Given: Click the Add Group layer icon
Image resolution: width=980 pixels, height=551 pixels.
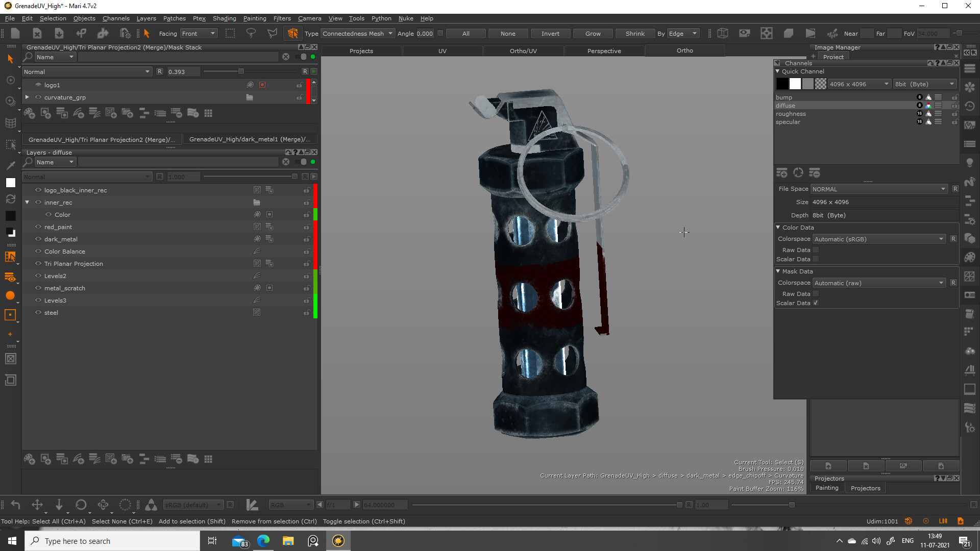Looking at the screenshot, I should click(128, 459).
